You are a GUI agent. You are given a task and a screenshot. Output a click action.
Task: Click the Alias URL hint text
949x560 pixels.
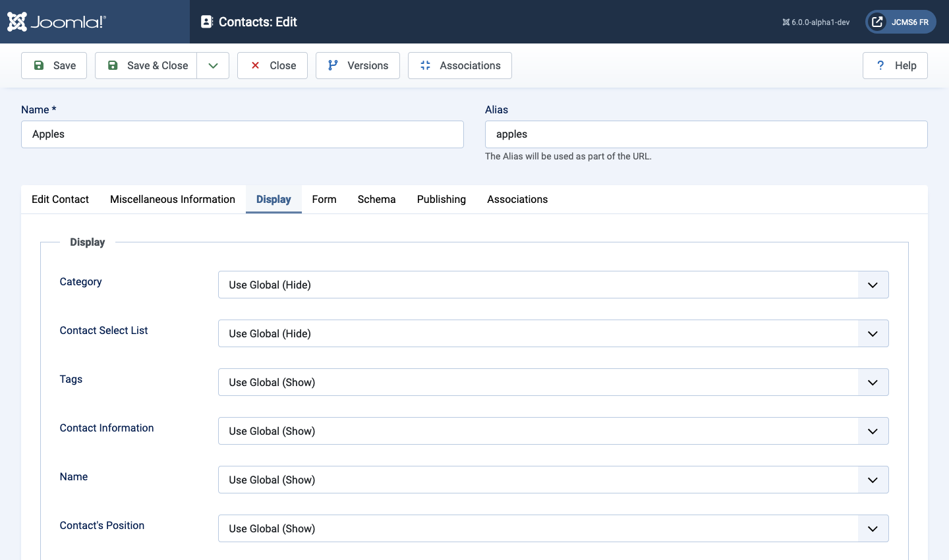click(x=568, y=156)
